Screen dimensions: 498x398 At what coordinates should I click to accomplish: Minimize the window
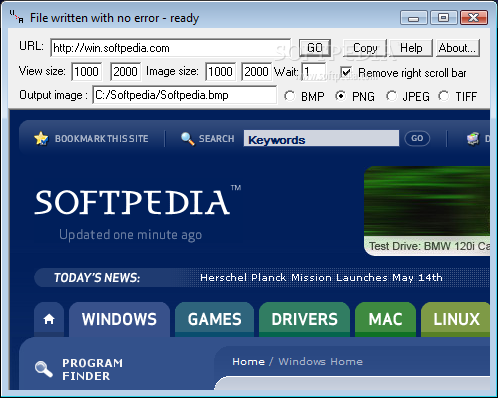413,18
